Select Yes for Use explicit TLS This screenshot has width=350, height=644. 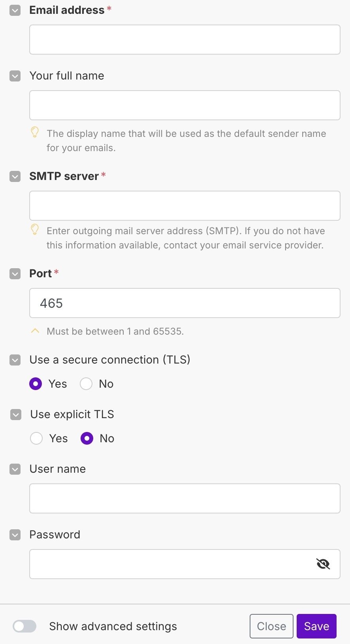click(x=36, y=438)
